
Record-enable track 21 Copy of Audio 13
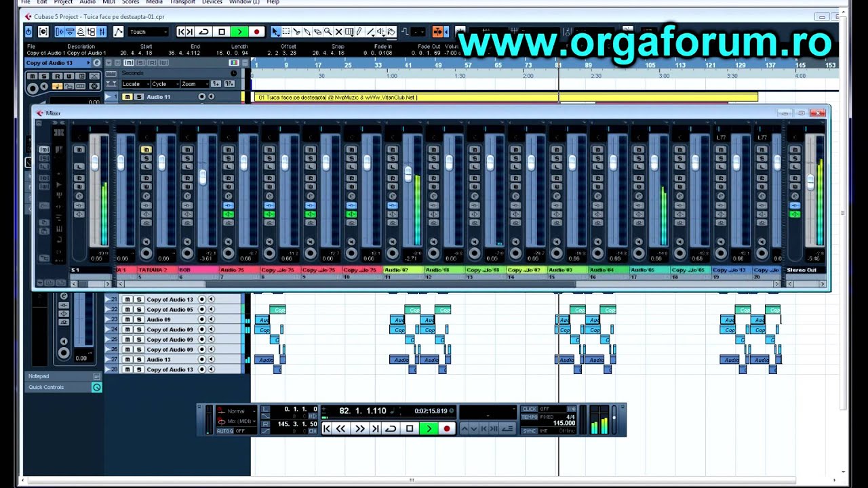pos(201,299)
